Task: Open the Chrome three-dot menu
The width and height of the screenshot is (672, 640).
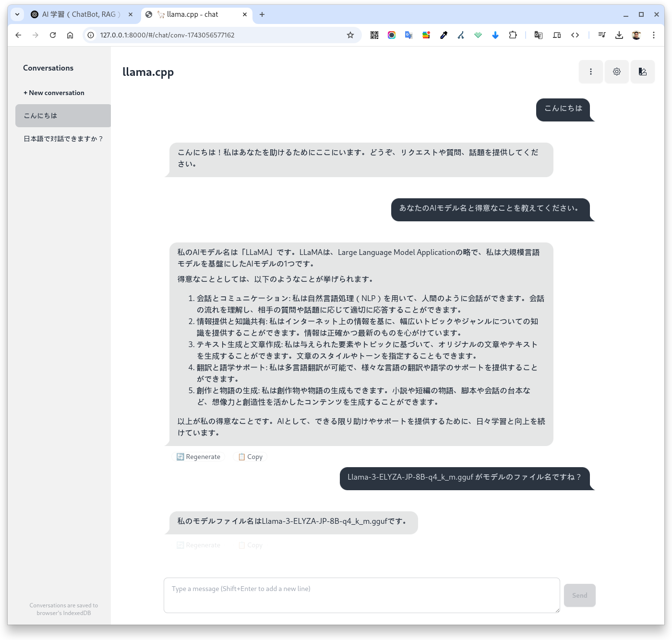Action: (x=654, y=35)
